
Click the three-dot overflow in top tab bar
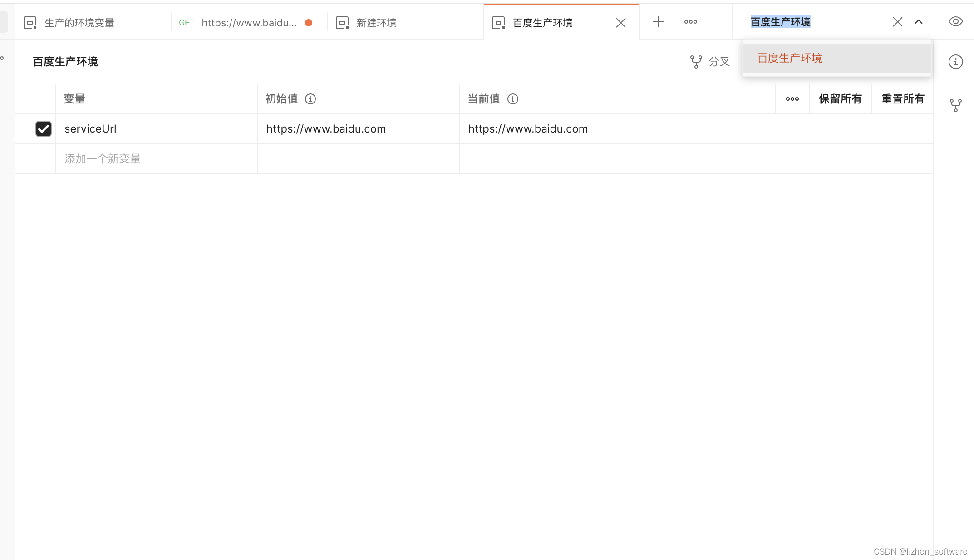[690, 21]
